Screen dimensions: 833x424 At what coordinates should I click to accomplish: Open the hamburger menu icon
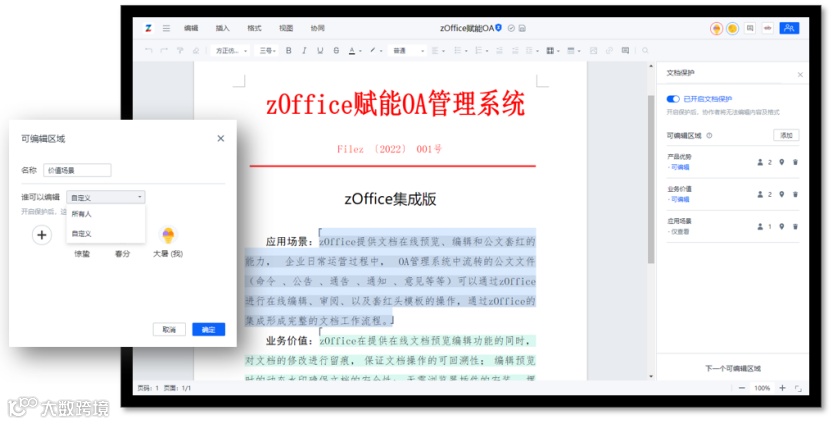click(166, 28)
